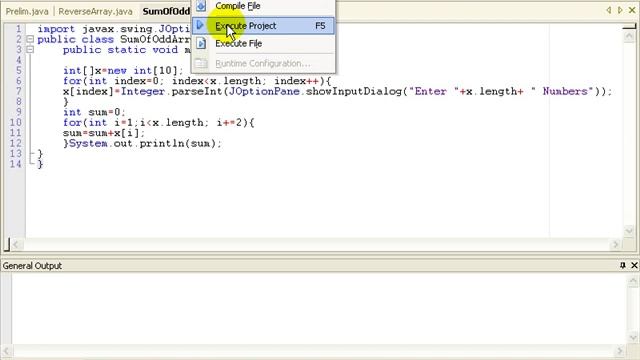The height and width of the screenshot is (360, 640).
Task: Click the Runtime Configuration icon
Action: click(x=201, y=64)
